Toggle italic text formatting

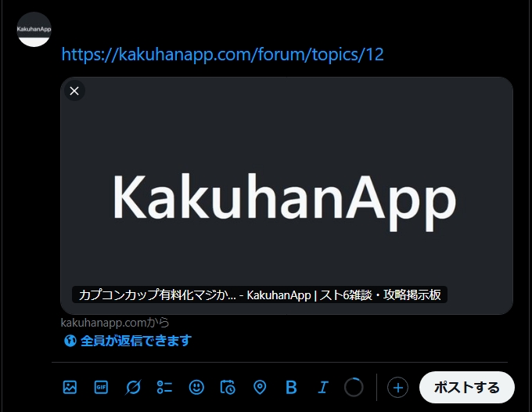click(x=323, y=387)
